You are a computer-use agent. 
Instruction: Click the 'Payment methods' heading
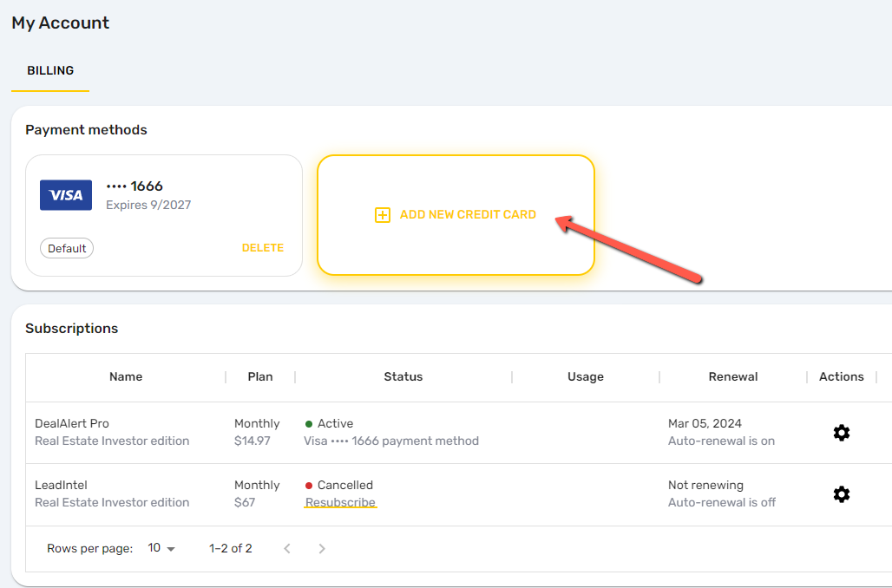pos(86,130)
